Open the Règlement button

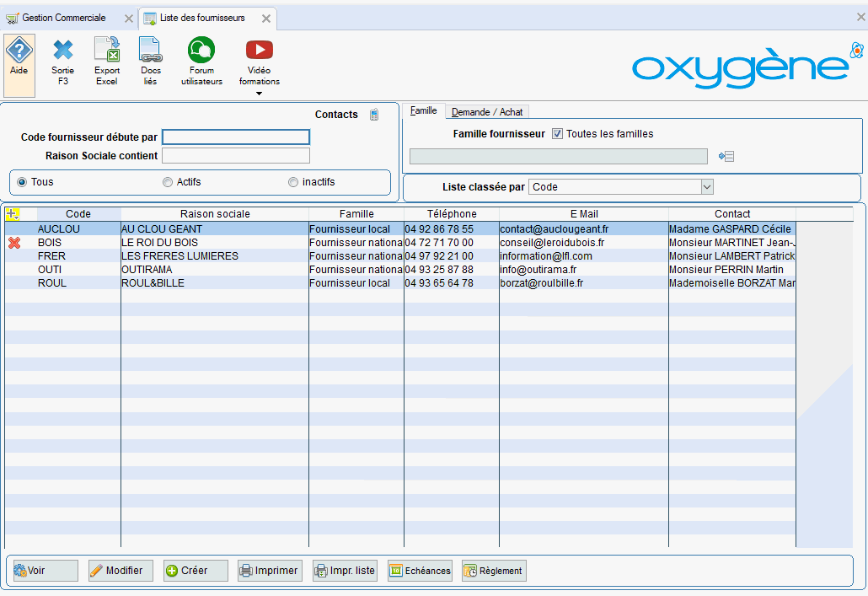495,571
